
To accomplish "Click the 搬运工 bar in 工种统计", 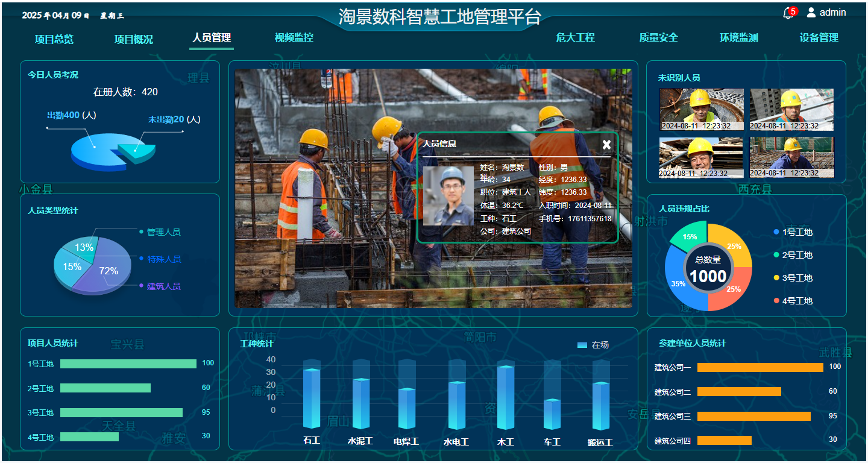I will 601,406.
